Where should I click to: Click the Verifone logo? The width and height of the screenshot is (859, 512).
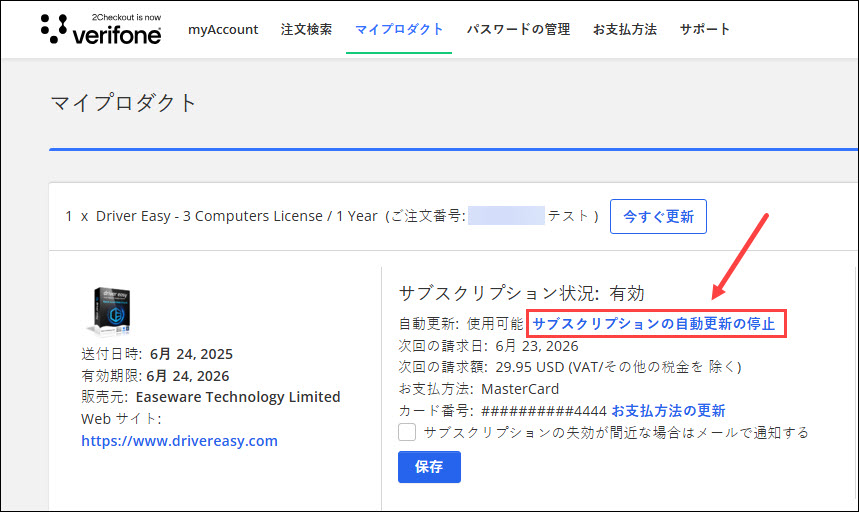[101, 28]
